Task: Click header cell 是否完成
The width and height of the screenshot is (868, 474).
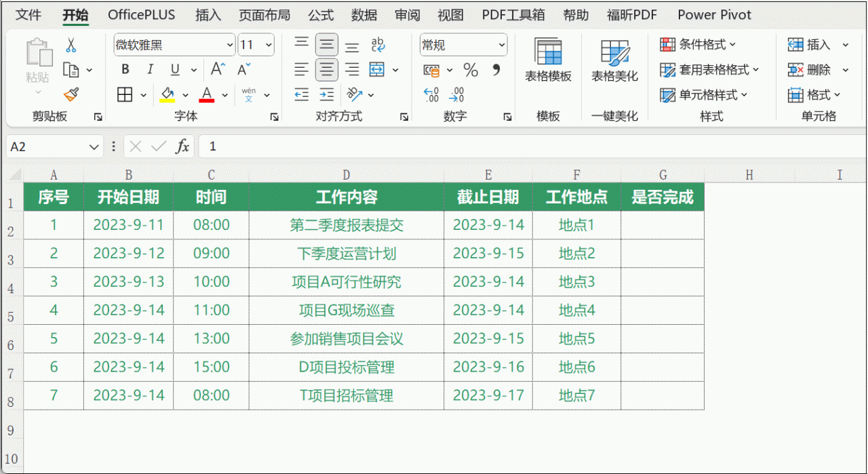Action: [663, 197]
